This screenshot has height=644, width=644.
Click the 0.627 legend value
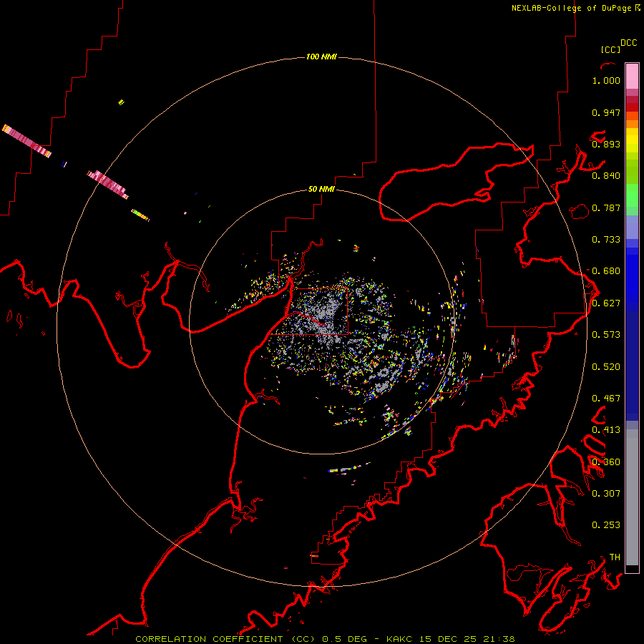606,303
